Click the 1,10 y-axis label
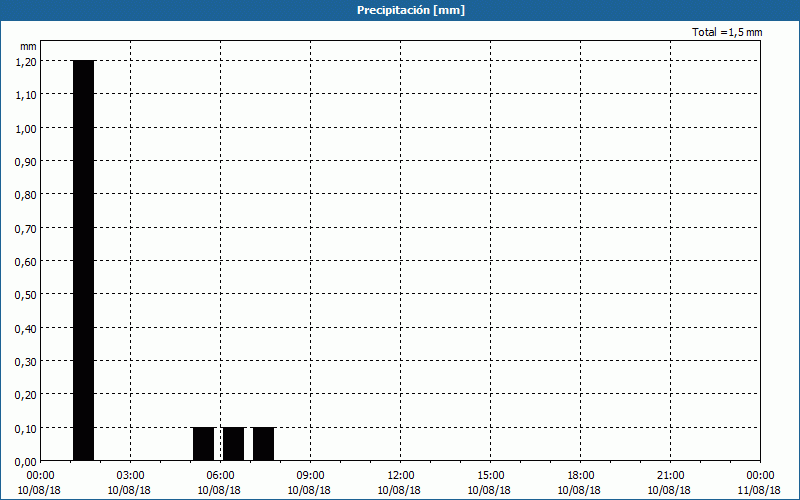Image resolution: width=800 pixels, height=500 pixels. (26, 95)
